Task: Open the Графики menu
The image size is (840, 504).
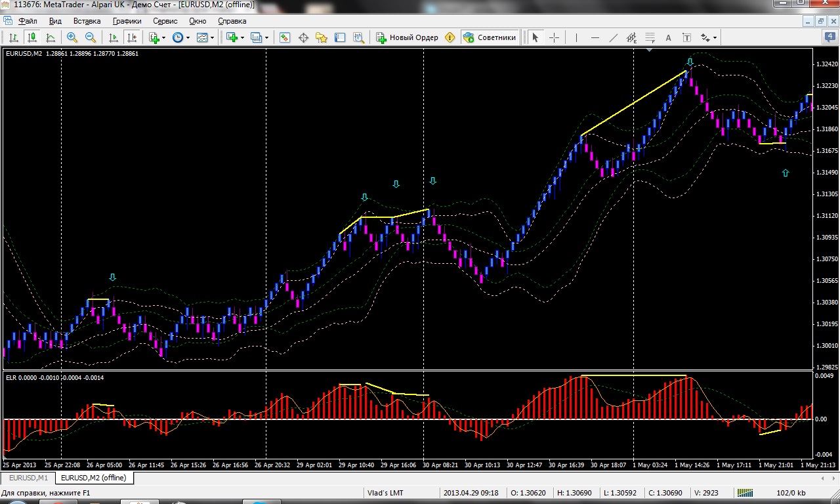Action: click(127, 21)
